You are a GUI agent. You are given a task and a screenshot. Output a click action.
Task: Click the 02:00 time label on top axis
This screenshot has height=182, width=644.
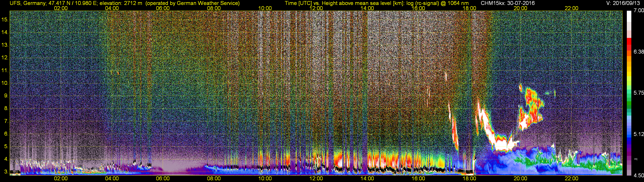61,8
